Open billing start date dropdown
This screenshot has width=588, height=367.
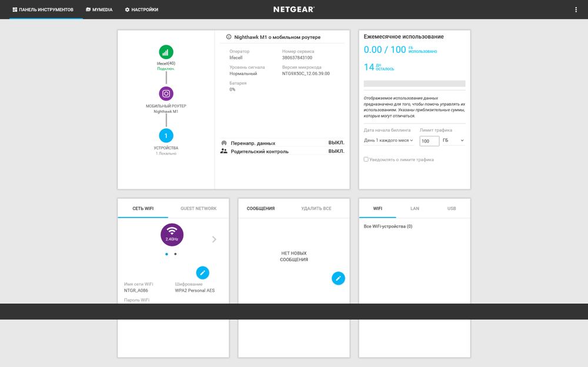pos(389,141)
